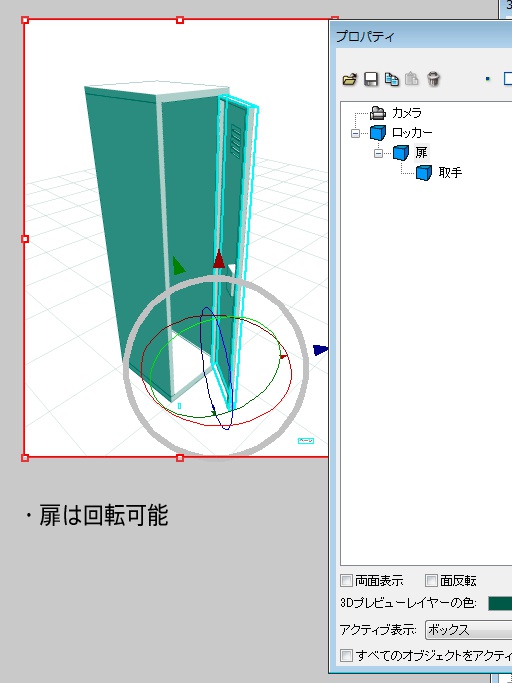512x683 pixels.
Task: Save using the floppy disk icon
Action: pyautogui.click(x=371, y=79)
